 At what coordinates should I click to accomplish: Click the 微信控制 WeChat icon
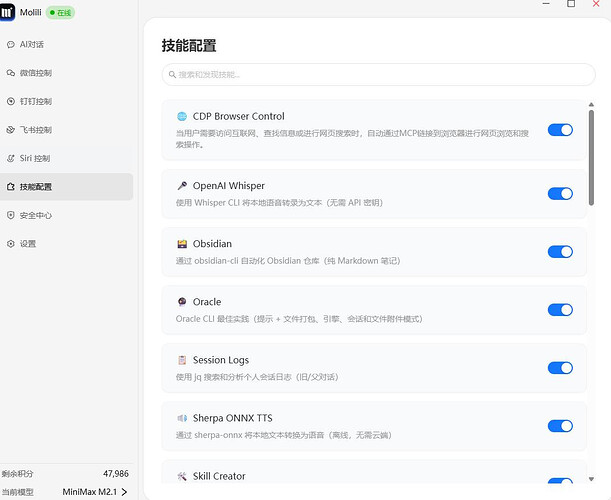point(11,73)
